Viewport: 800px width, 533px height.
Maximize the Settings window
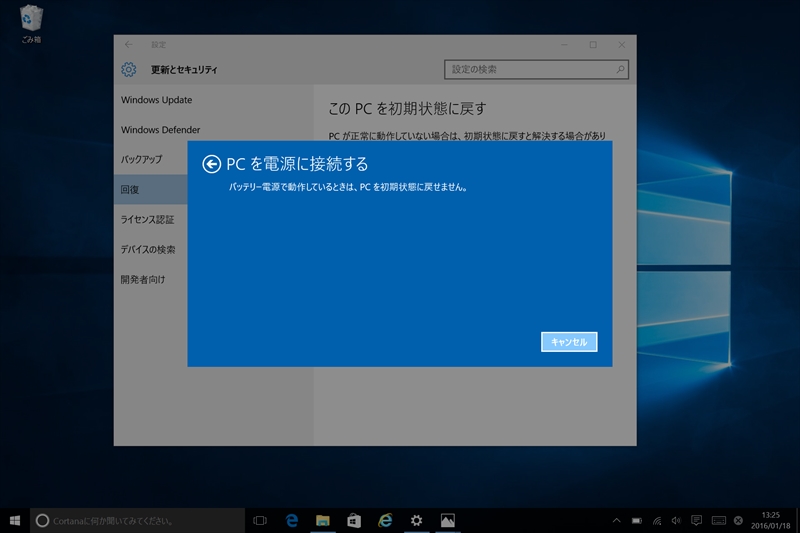(x=593, y=45)
